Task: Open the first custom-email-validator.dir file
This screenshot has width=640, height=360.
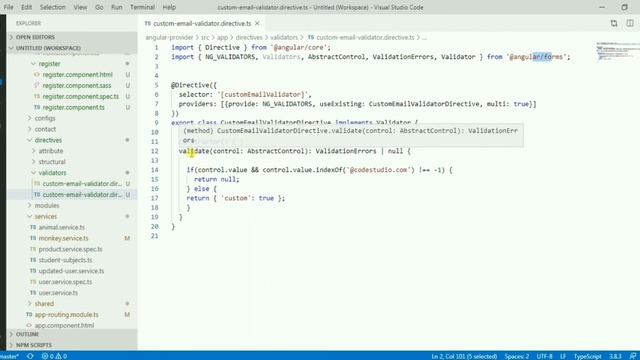Action: pyautogui.click(x=82, y=184)
